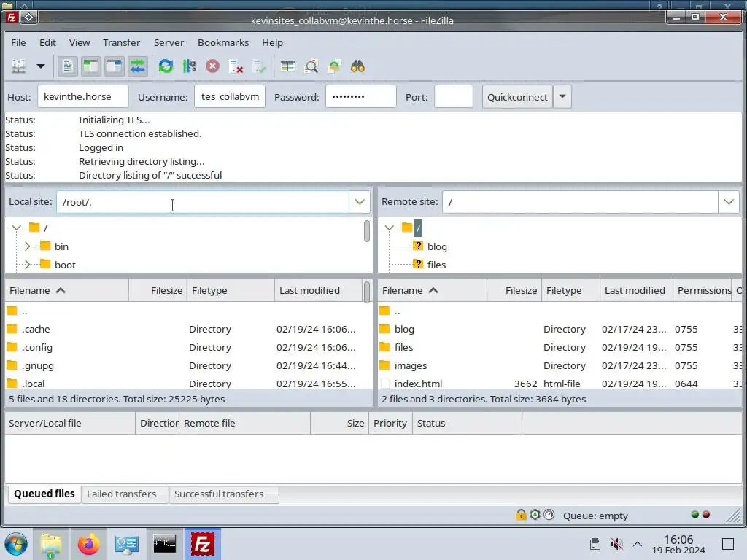747x560 pixels.
Task: Select files in remote tree
Action: 436,265
